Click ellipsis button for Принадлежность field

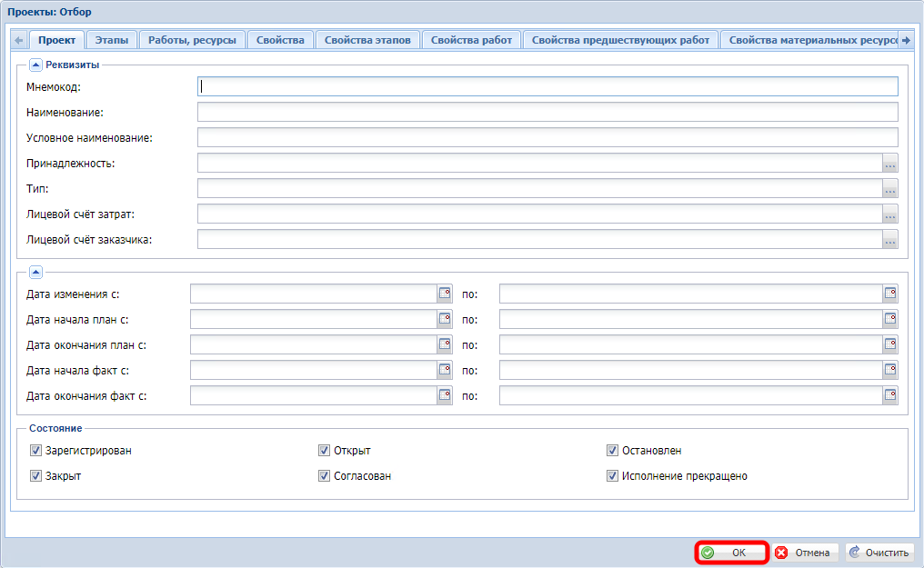889,164
